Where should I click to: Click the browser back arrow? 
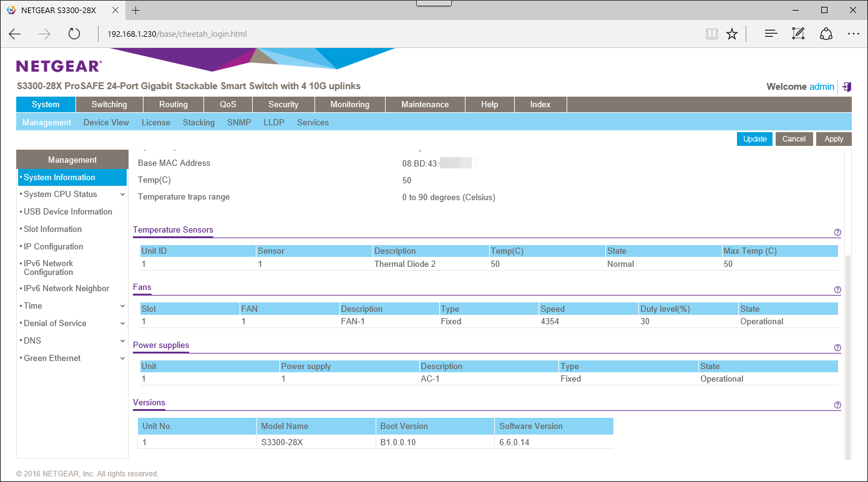pyautogui.click(x=15, y=34)
